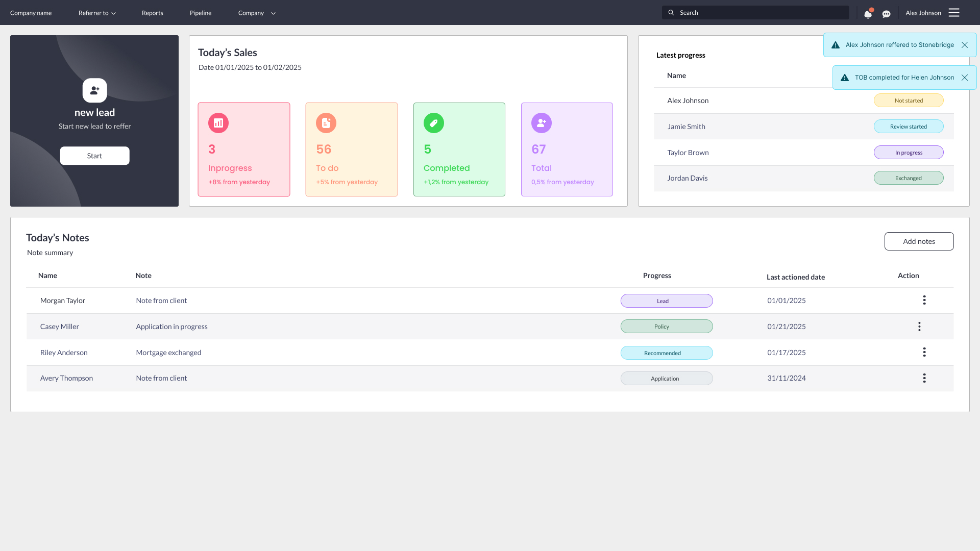Click the search magnifier icon

(671, 12)
